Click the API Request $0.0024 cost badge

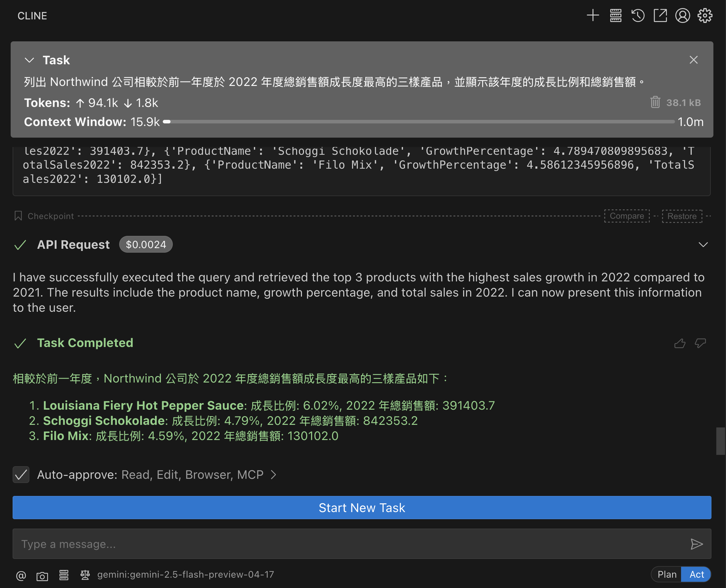[x=146, y=245]
